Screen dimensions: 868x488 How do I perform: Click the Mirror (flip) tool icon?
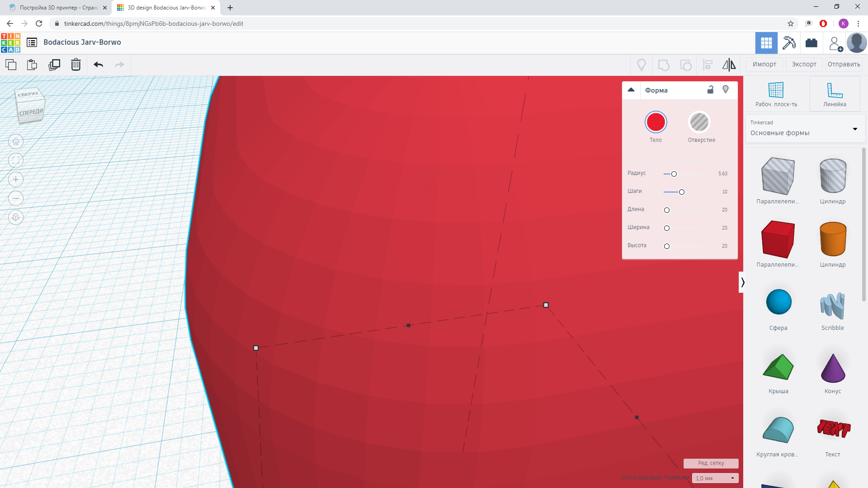(729, 65)
